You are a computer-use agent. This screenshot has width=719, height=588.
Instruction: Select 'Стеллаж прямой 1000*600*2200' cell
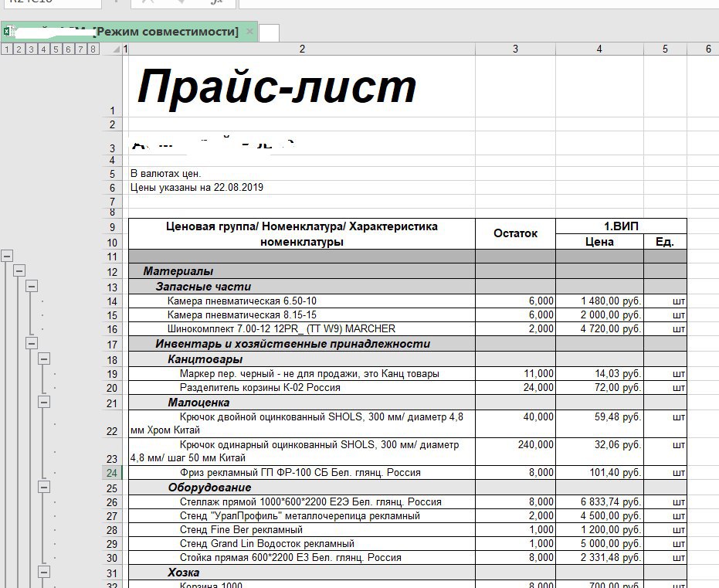click(x=302, y=501)
